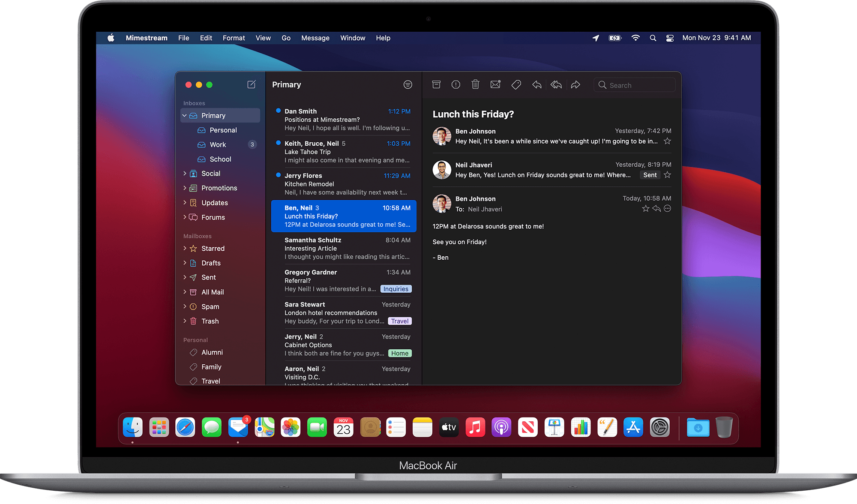Click the Reply All icon in toolbar

point(555,84)
